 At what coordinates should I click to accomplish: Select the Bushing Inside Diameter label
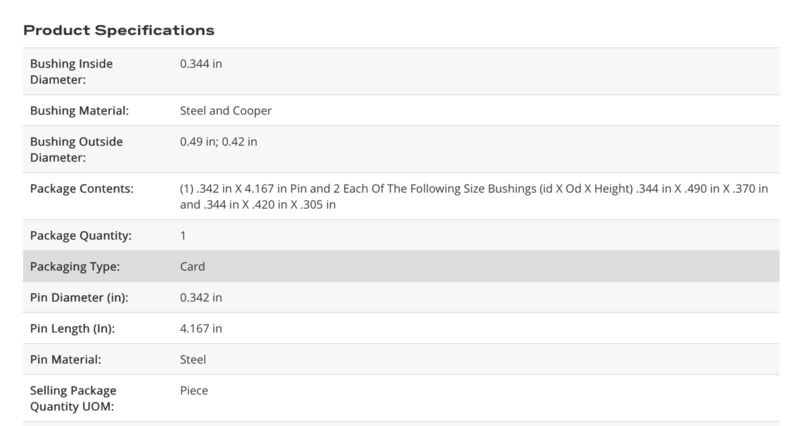pyautogui.click(x=72, y=71)
